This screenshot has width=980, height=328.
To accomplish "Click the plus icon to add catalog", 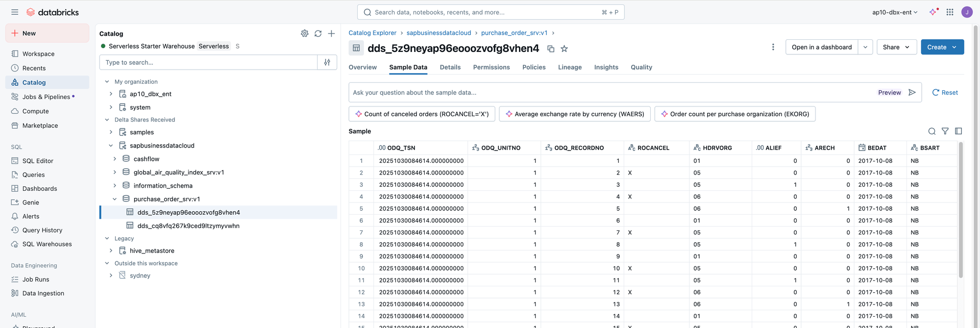I will pos(331,33).
